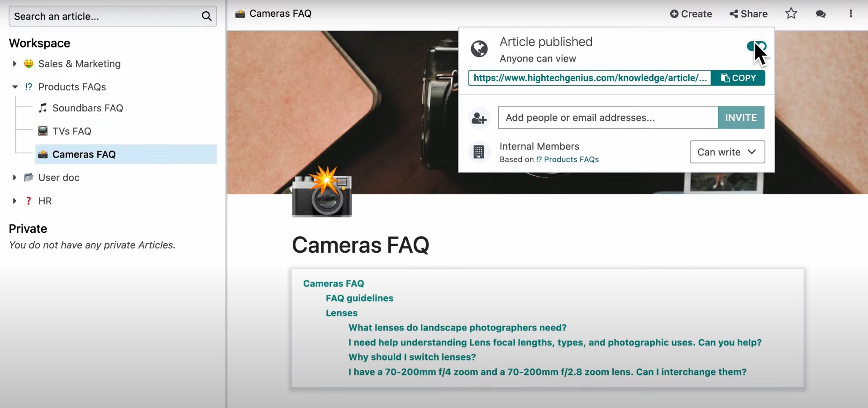
Task: Open the Sales & Marketing article
Action: click(79, 64)
